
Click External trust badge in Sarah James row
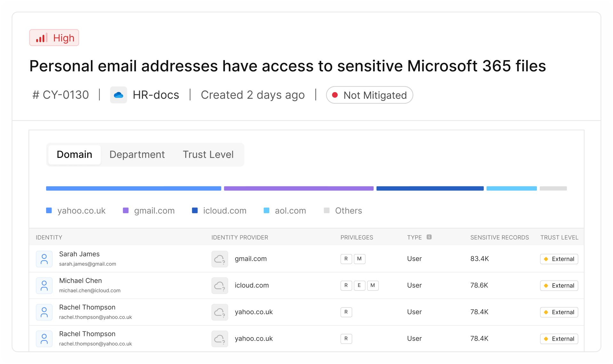(x=559, y=259)
